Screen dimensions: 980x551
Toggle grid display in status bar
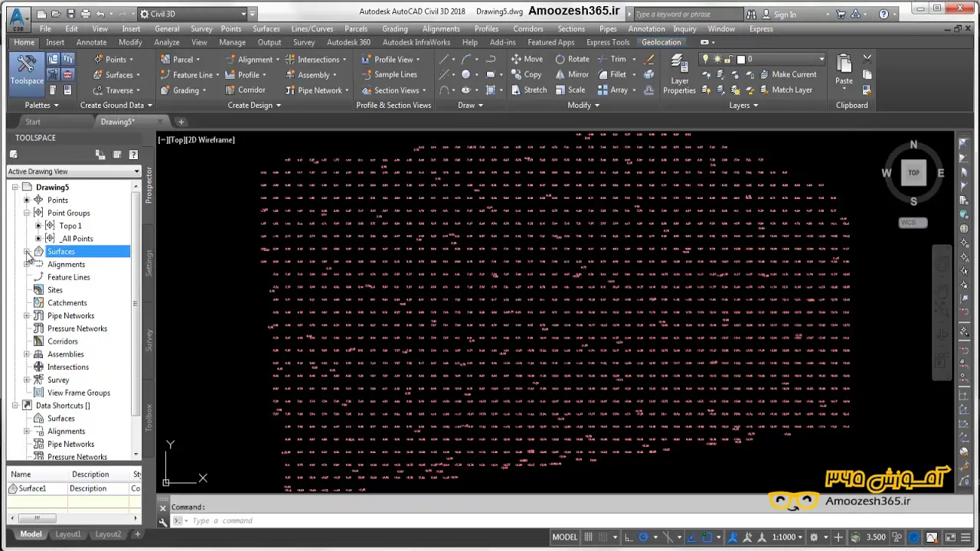coord(590,537)
